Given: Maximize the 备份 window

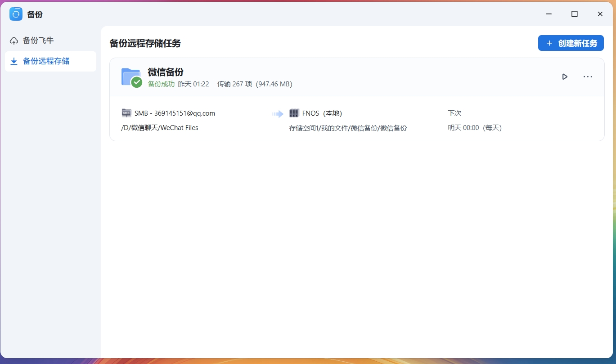Looking at the screenshot, I should (574, 14).
